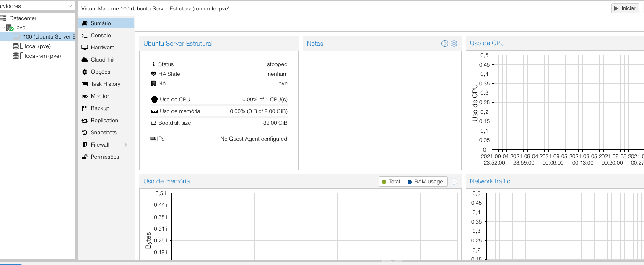This screenshot has width=644, height=265.
Task: Open Console from the VM menu
Action: (x=101, y=36)
